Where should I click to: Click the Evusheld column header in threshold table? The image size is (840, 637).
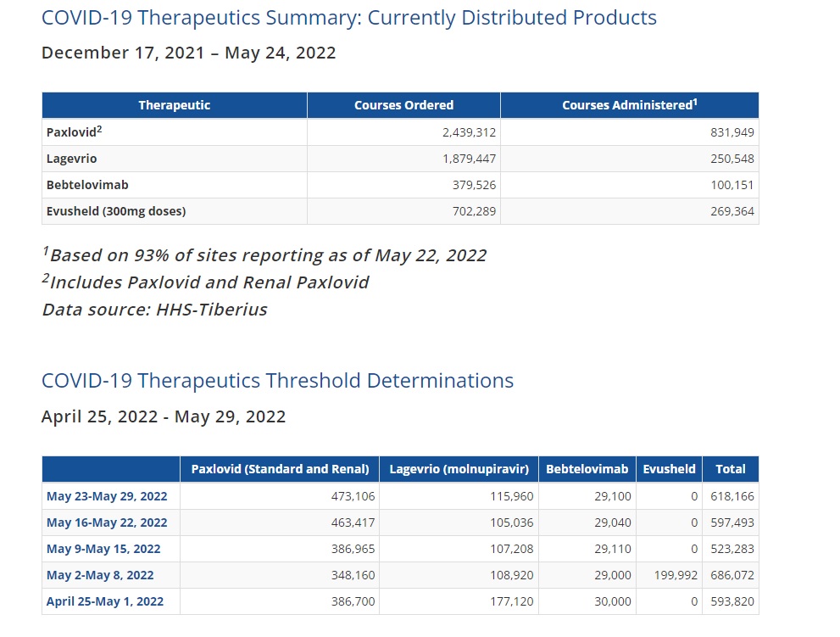pos(669,469)
